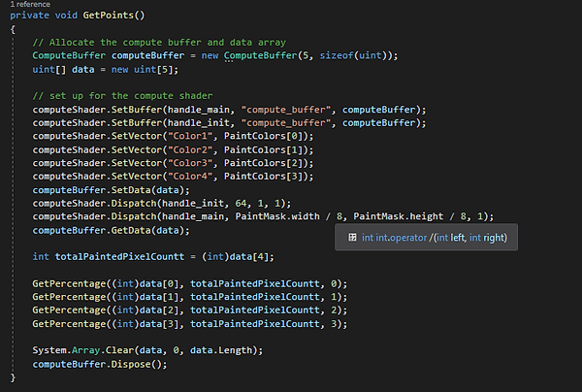Image resolution: width=582 pixels, height=392 pixels.
Task: Click the closing brace of GetPoints
Action: pyautogui.click(x=13, y=377)
